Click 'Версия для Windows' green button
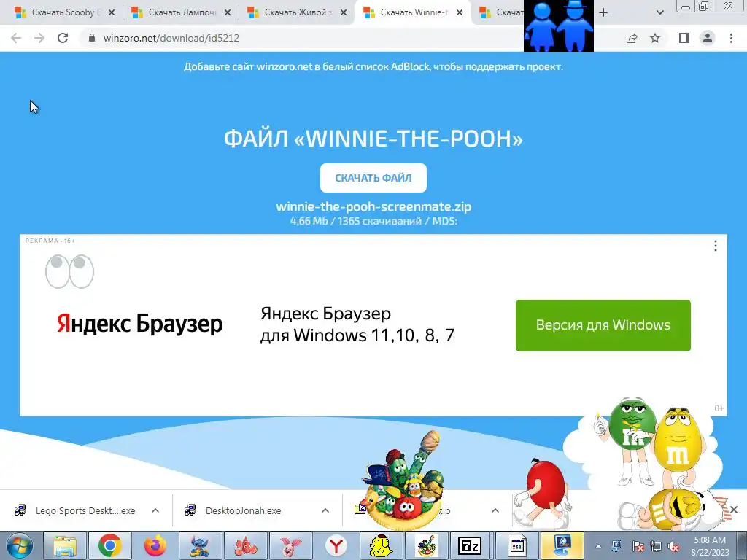 pyautogui.click(x=603, y=325)
